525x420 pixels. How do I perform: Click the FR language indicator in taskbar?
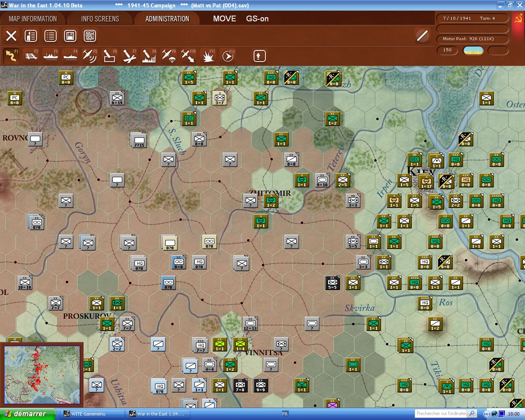click(285, 414)
